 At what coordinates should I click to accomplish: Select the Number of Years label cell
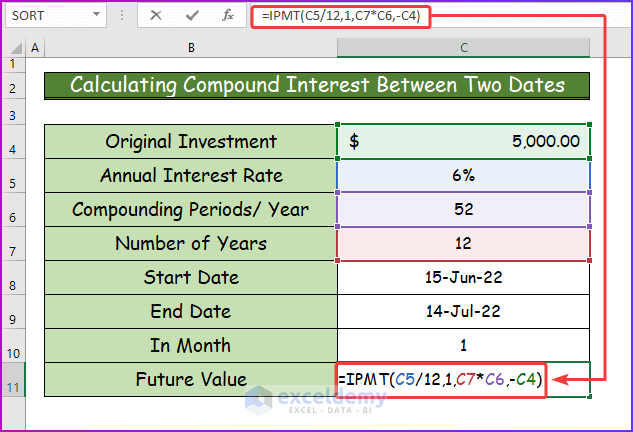[191, 243]
